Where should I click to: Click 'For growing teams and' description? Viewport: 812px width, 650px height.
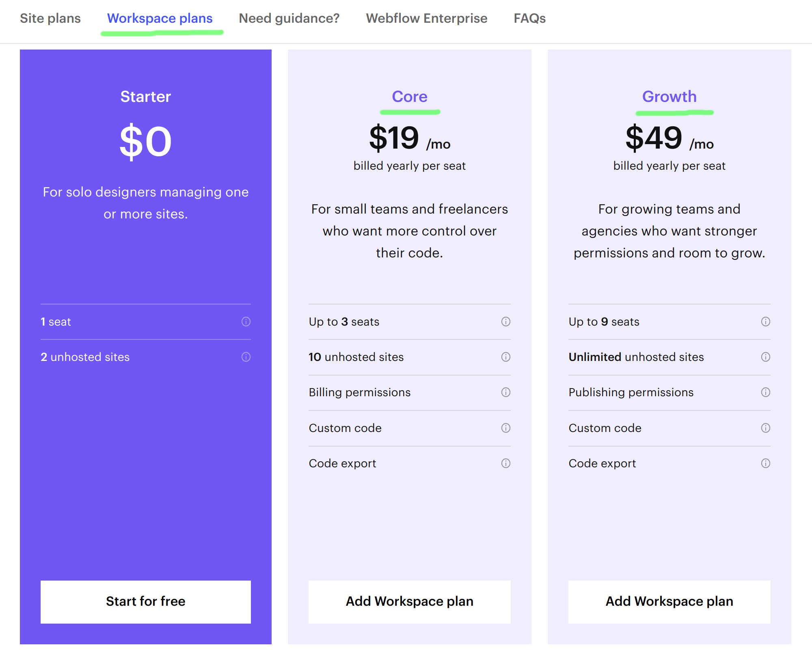coord(669,209)
